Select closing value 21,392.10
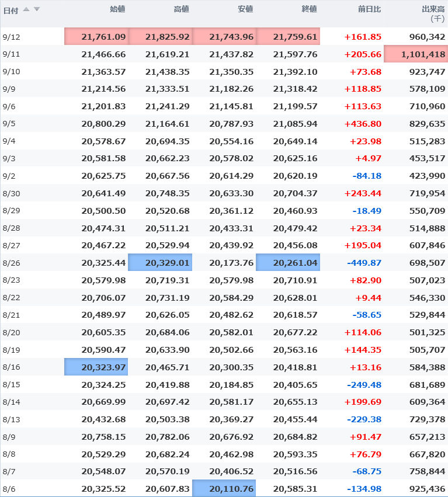This screenshot has height=497, width=448. tap(295, 72)
